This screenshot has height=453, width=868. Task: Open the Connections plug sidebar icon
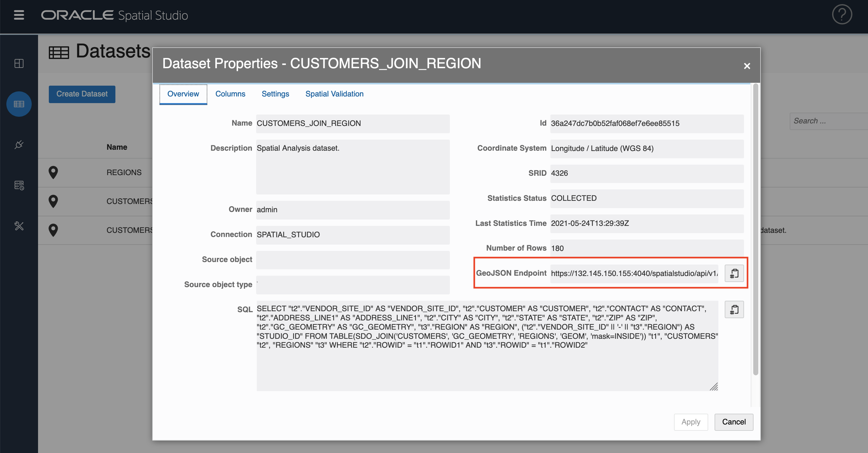point(19,145)
